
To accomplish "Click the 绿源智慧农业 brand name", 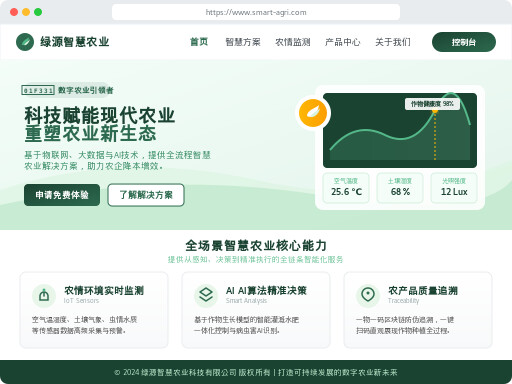I will pos(75,42).
